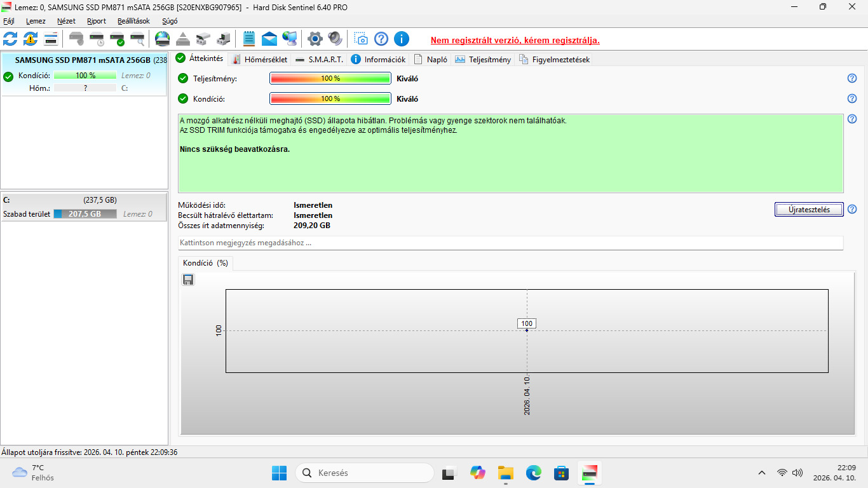Open the Windows Start menu
This screenshot has width=868, height=488.
point(279,473)
